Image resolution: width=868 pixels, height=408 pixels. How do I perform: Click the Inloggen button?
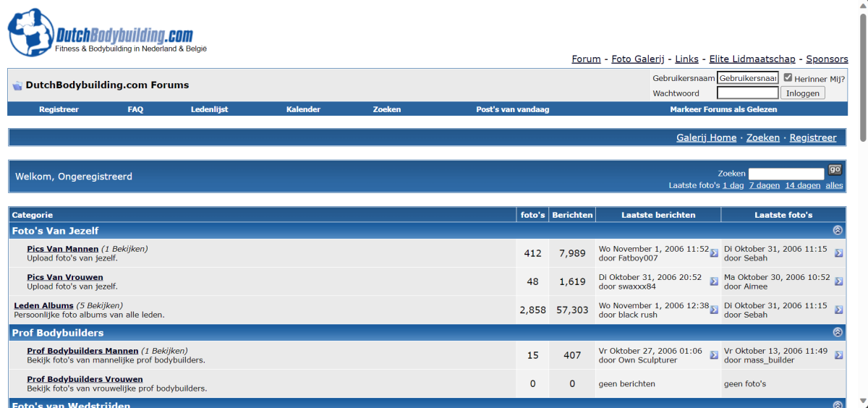pos(802,93)
